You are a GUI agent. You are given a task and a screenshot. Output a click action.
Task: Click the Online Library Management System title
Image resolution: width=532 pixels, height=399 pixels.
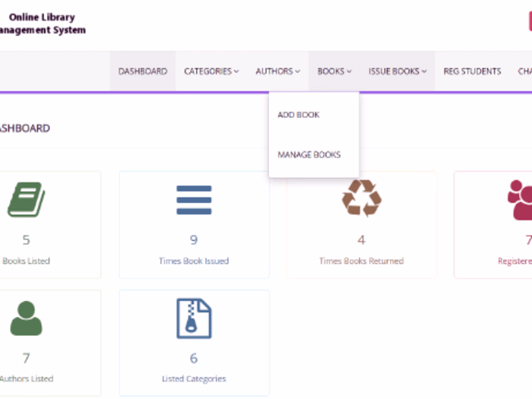(43, 24)
